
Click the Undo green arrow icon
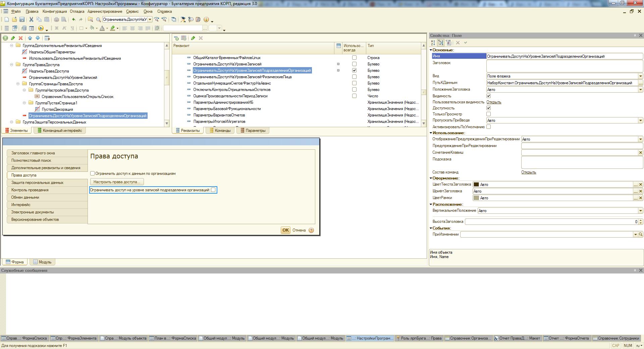[x=74, y=20]
